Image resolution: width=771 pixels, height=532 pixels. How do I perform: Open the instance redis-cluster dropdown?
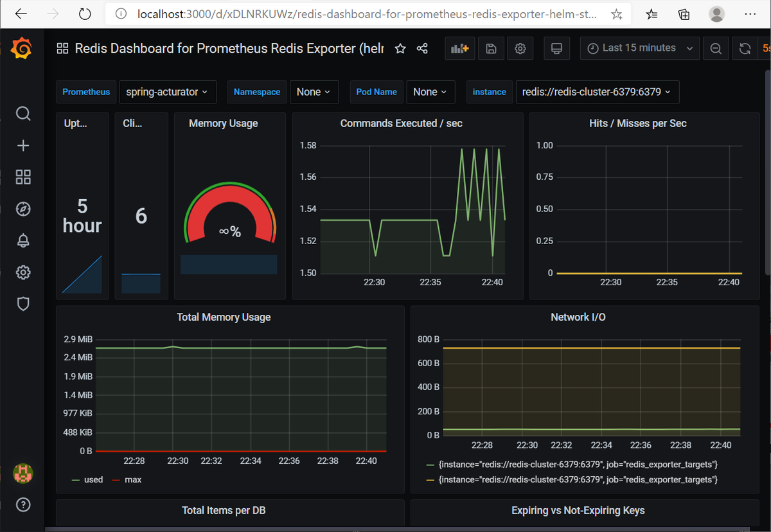click(x=597, y=92)
